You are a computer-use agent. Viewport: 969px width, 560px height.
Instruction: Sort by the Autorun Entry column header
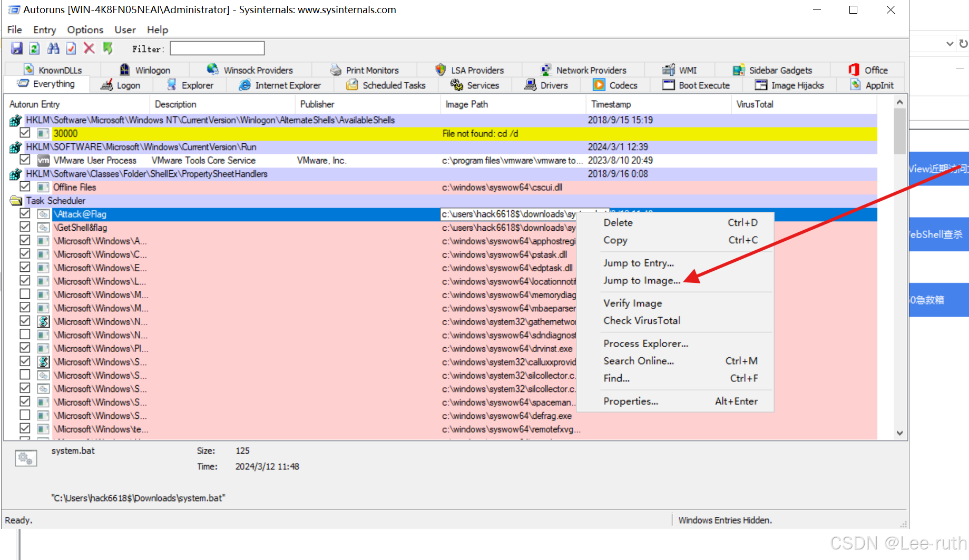pos(77,104)
